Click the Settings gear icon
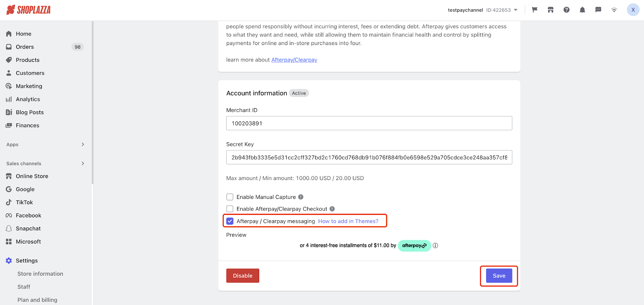 9,260
